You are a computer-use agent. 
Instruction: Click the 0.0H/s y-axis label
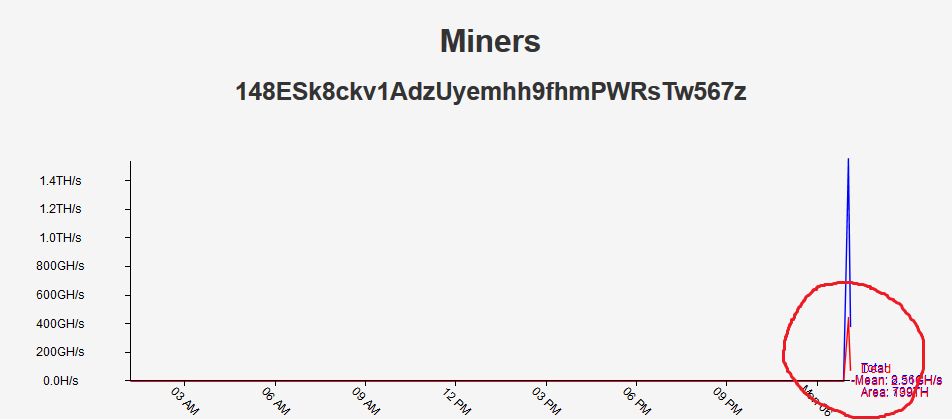click(x=61, y=381)
